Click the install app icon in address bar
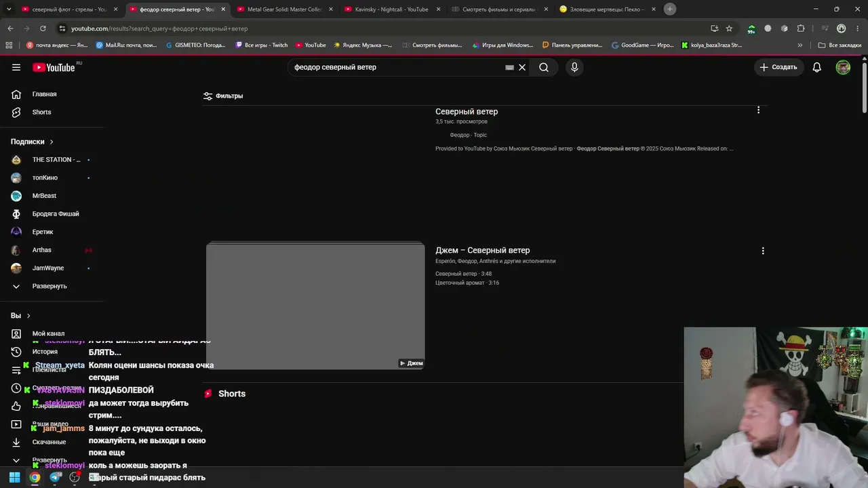The width and height of the screenshot is (868, 488). pyautogui.click(x=714, y=28)
